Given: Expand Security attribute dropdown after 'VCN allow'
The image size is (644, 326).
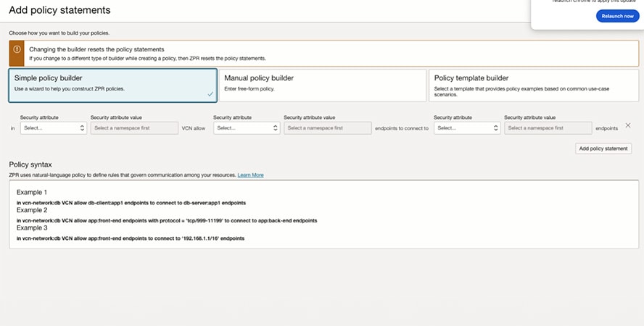Looking at the screenshot, I should [x=247, y=128].
